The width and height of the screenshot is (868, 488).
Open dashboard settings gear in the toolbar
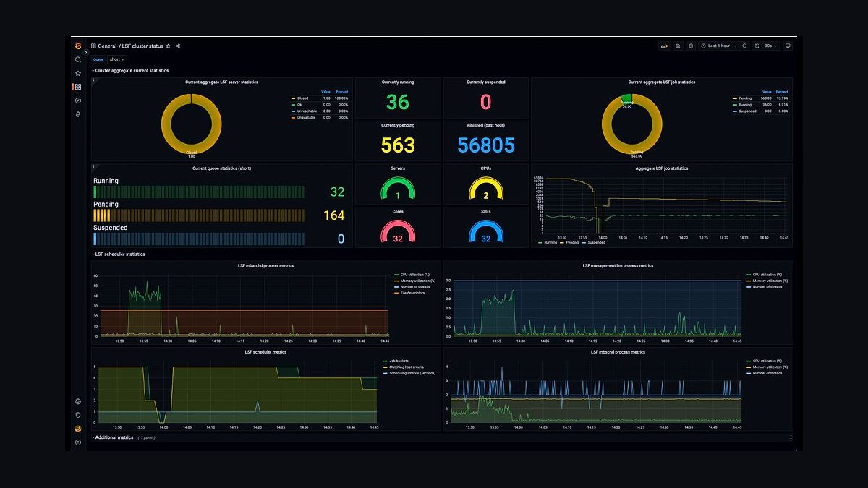[x=691, y=46]
